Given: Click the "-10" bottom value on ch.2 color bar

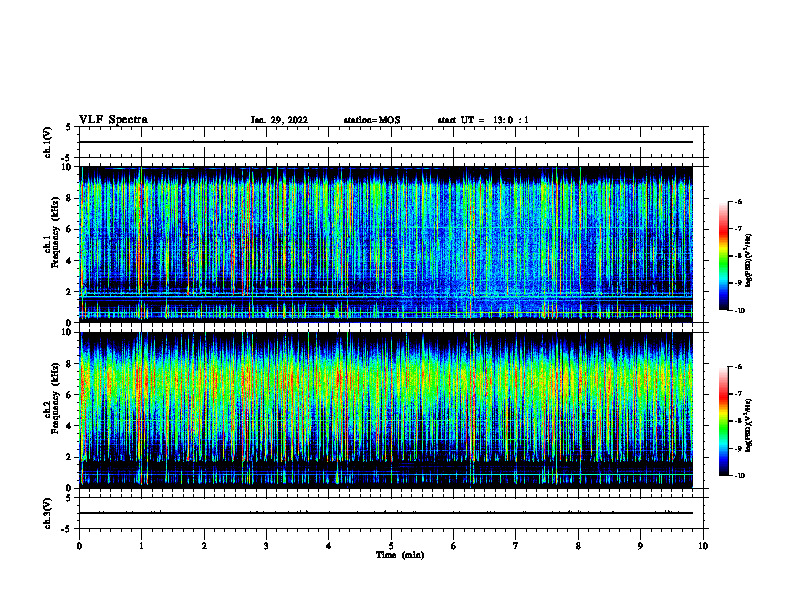Looking at the screenshot, I should [740, 475].
